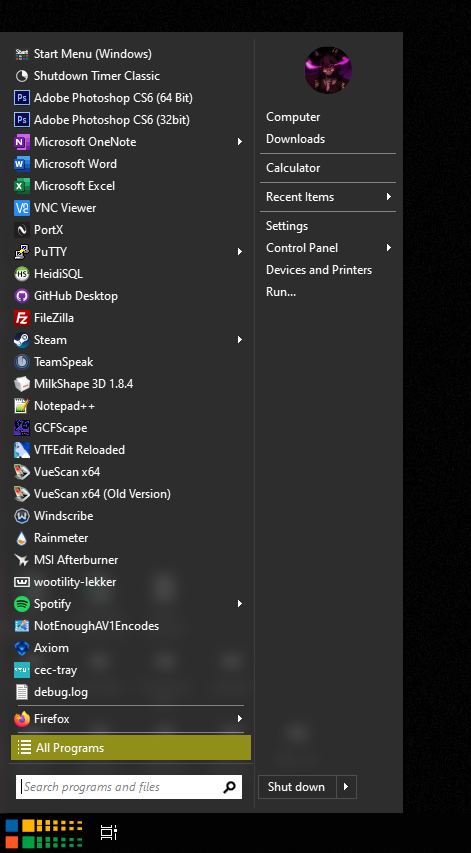Click the Shut down button
This screenshot has height=853, width=471.
click(297, 787)
